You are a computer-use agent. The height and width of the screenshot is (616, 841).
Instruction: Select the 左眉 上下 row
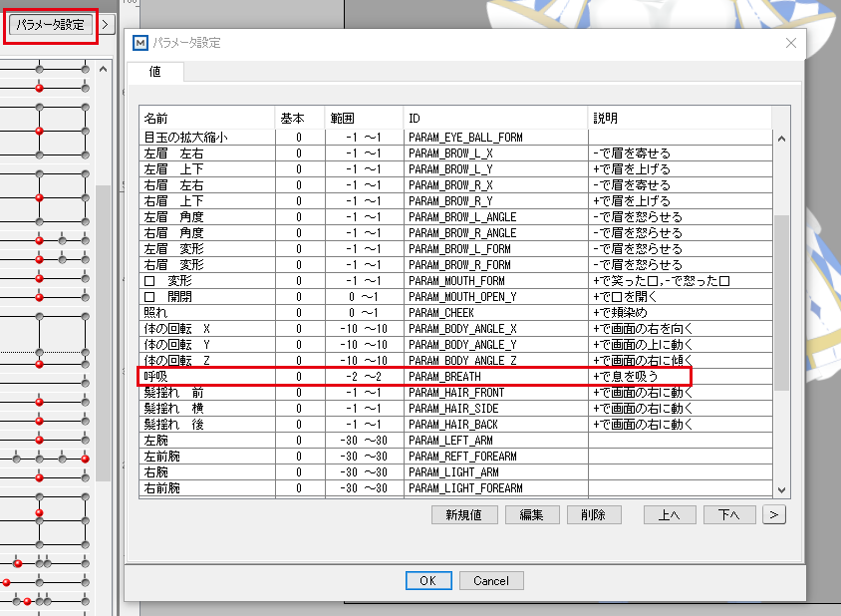point(456,169)
